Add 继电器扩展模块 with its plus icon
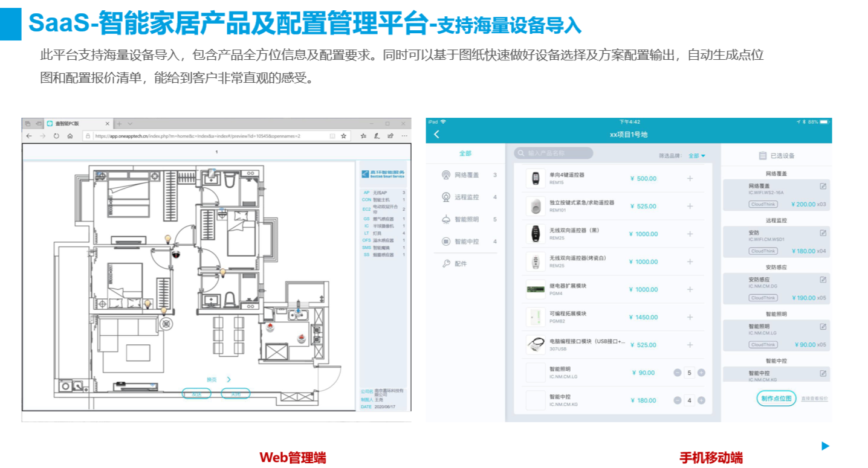Image resolution: width=868 pixels, height=468 pixels. [x=690, y=290]
